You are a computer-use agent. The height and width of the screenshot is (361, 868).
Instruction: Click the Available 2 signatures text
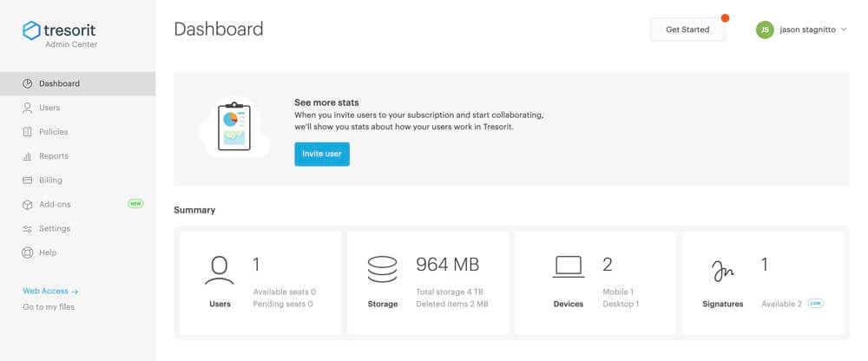point(782,304)
